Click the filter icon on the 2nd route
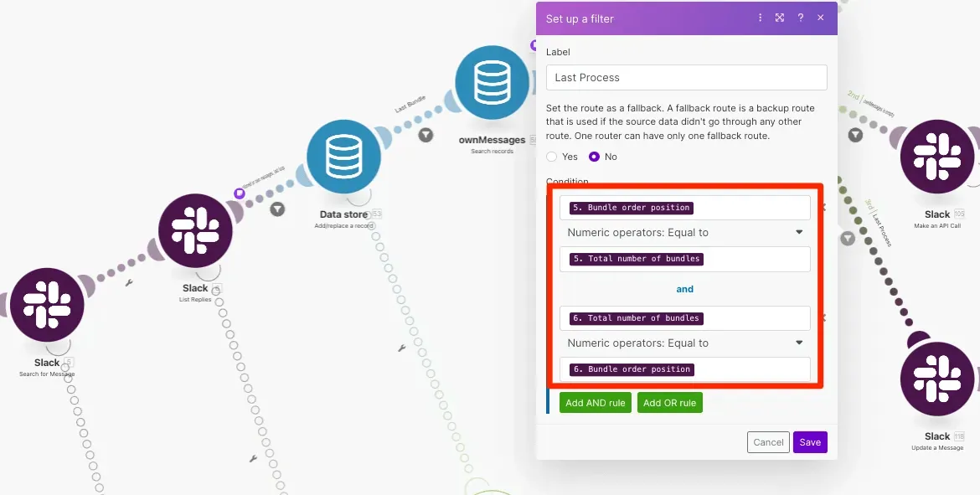 click(855, 134)
